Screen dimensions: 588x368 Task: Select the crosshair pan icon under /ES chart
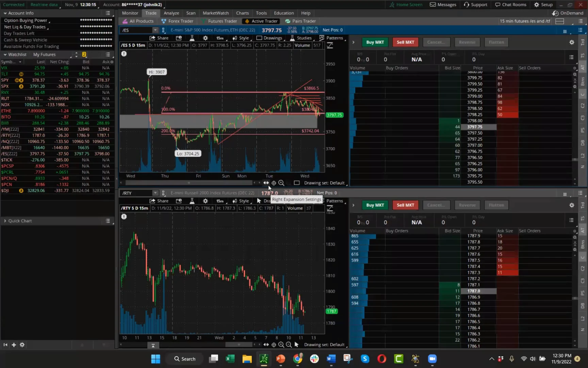(274, 183)
